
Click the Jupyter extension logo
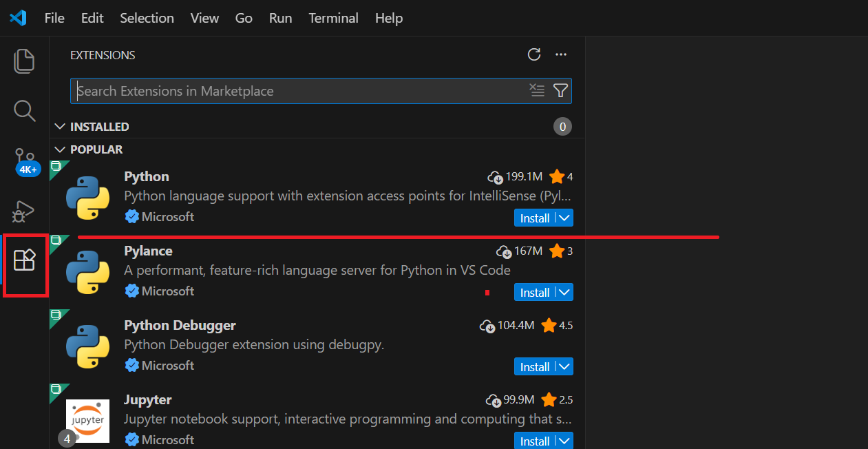pyautogui.click(x=87, y=421)
